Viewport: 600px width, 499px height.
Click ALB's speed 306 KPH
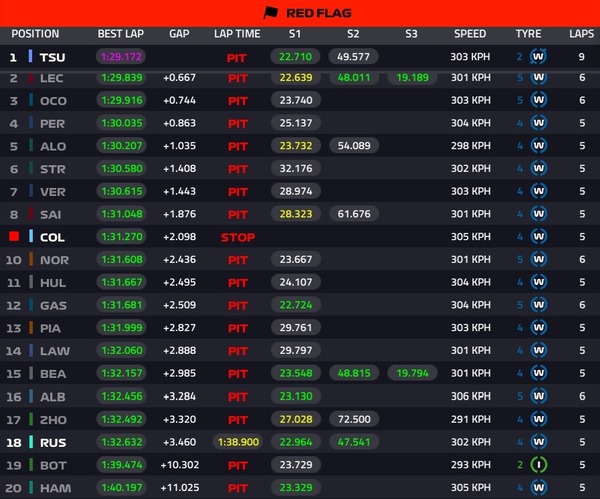(x=471, y=396)
